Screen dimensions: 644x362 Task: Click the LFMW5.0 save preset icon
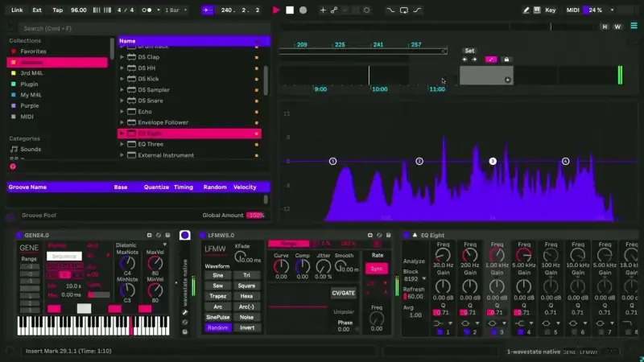click(388, 235)
